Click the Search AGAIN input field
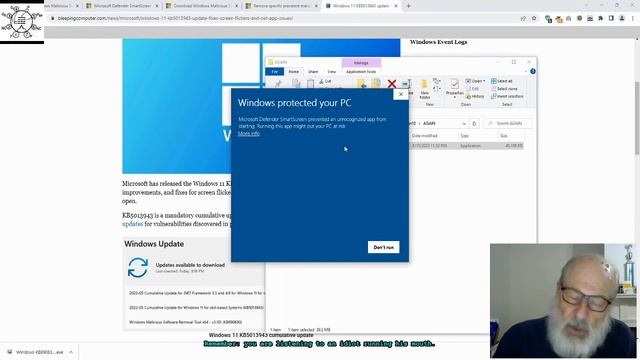The height and width of the screenshot is (360, 640). tap(508, 123)
